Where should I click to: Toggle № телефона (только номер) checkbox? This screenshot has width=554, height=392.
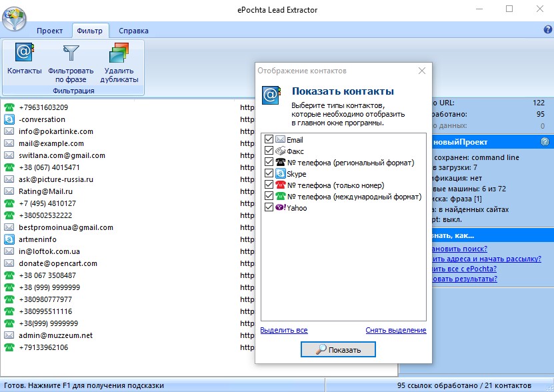click(x=269, y=184)
